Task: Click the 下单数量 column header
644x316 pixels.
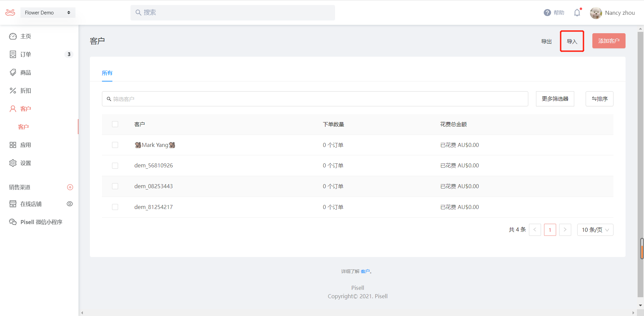Action: coord(333,124)
